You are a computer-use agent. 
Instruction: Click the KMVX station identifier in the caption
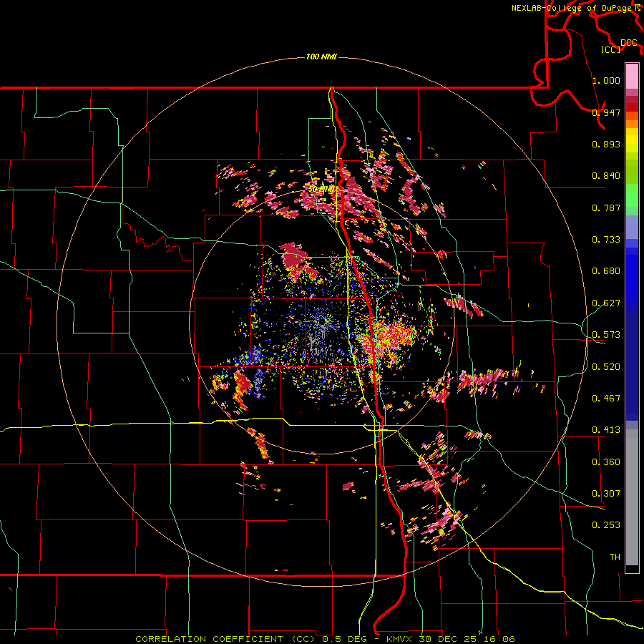click(x=402, y=639)
